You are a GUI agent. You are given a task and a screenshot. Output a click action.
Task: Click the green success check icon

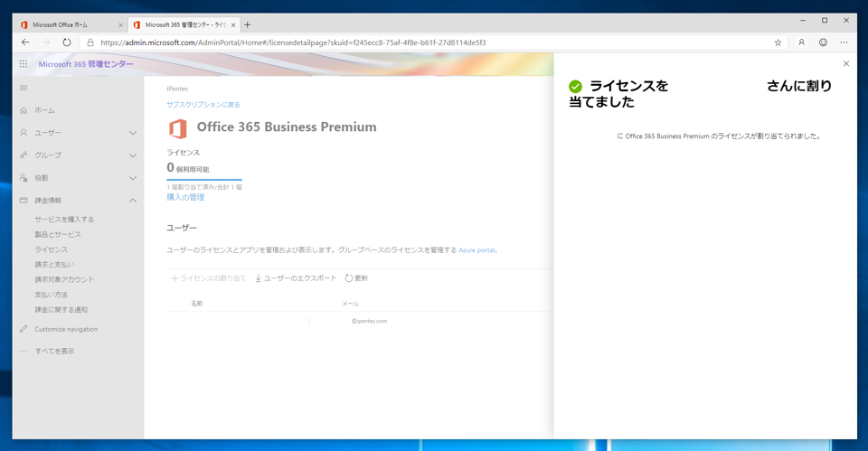(575, 87)
